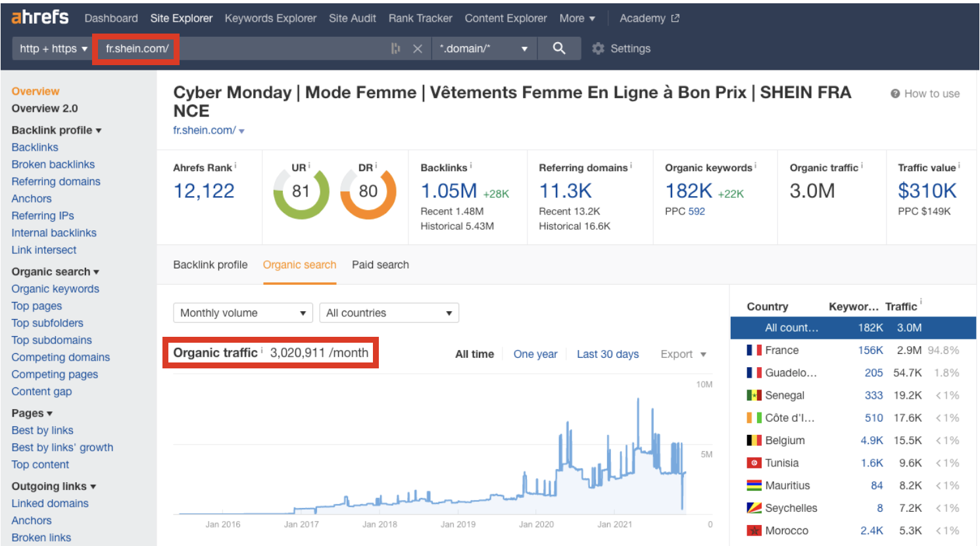The height and width of the screenshot is (546, 980).
Task: Select the Last 30 days range
Action: click(608, 354)
